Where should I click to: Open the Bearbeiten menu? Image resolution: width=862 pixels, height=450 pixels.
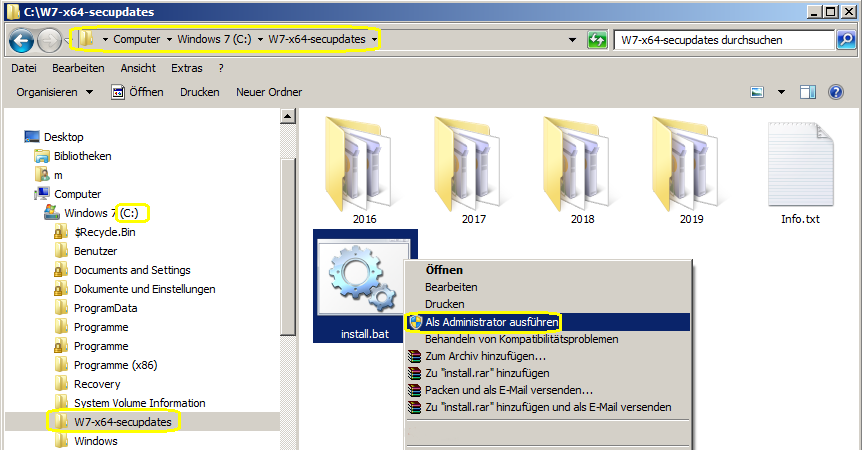78,68
